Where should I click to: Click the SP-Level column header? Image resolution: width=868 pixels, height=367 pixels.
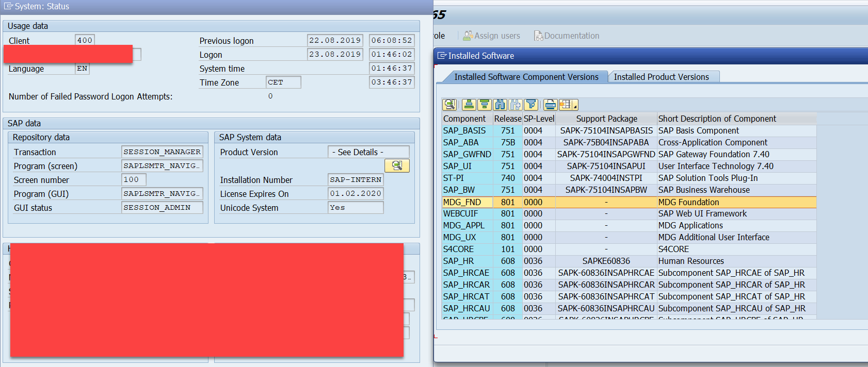[x=539, y=119]
